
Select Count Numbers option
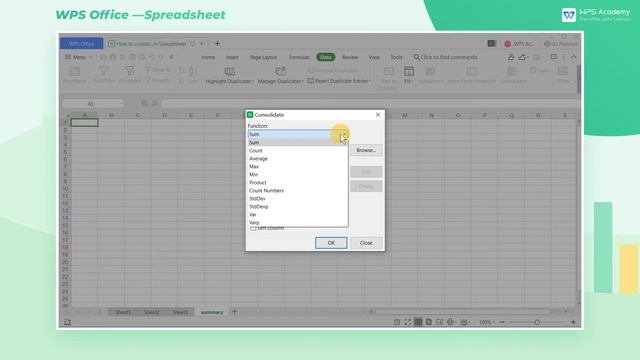point(298,191)
